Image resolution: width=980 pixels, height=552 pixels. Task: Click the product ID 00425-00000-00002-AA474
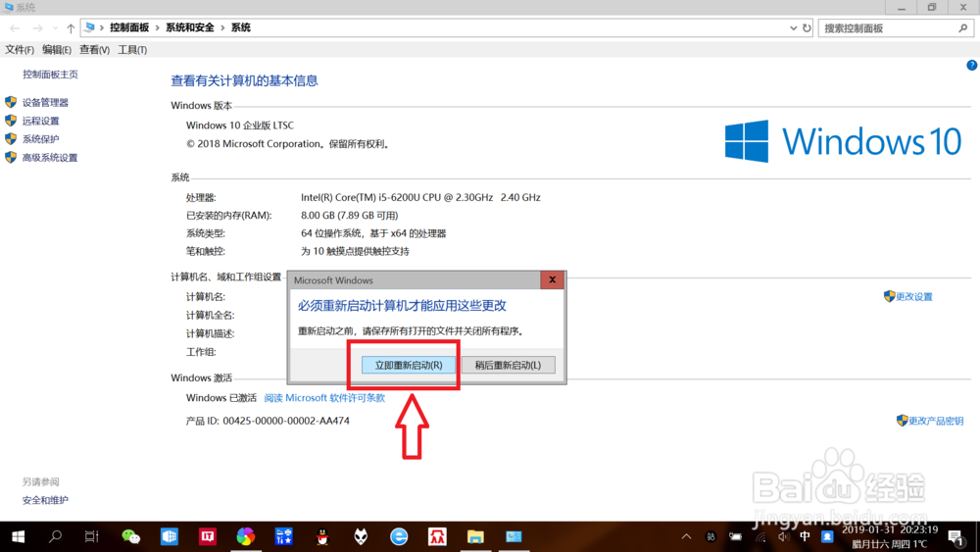pos(286,421)
